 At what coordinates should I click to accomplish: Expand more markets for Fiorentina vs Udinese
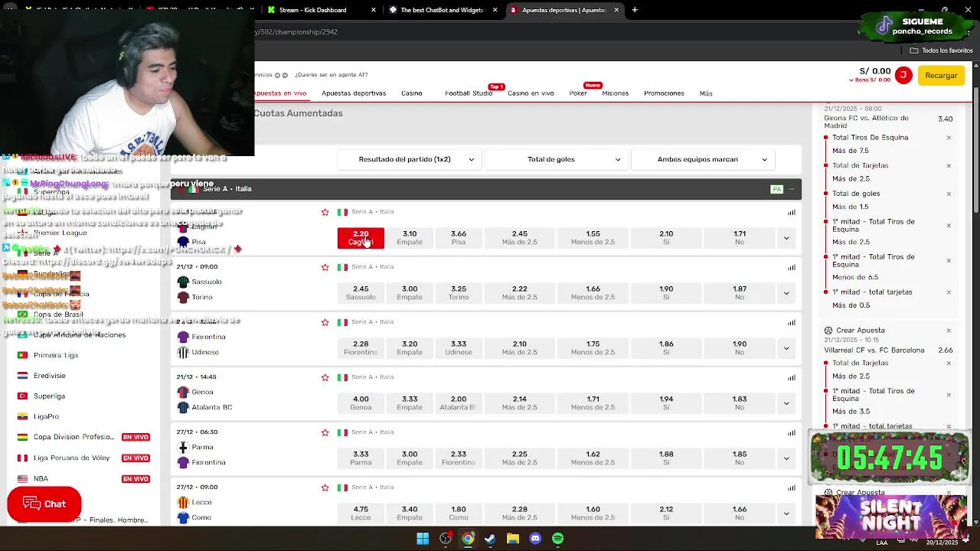click(x=786, y=348)
